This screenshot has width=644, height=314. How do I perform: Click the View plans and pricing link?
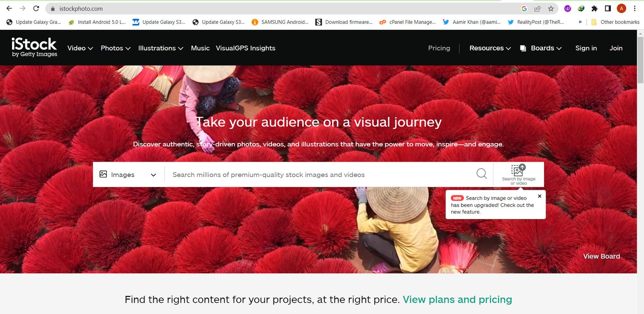pos(457,299)
